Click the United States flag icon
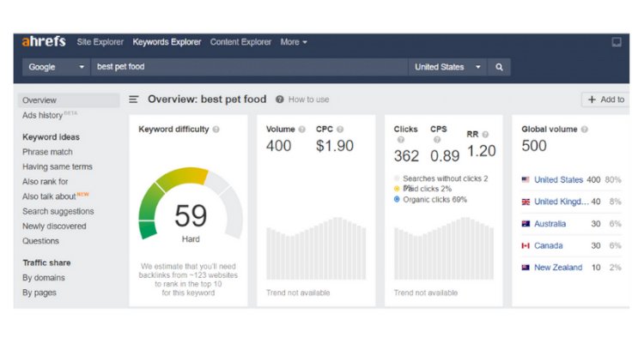644x356 pixels. click(526, 179)
